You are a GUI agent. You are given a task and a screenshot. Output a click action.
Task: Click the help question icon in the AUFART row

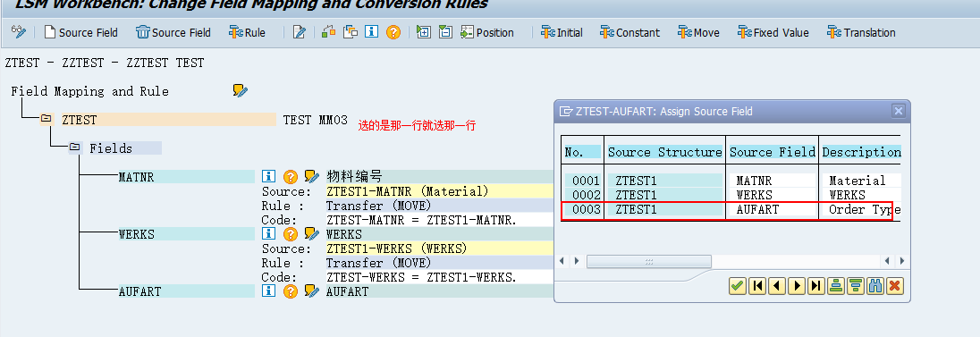[290, 291]
